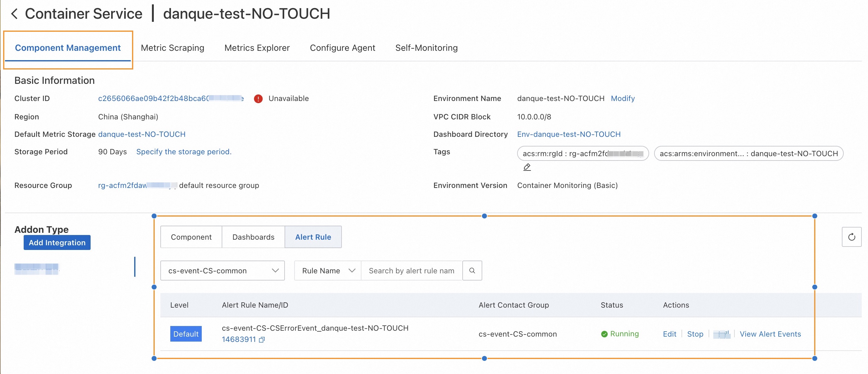The height and width of the screenshot is (374, 868).
Task: Stop the running alert rule
Action: pyautogui.click(x=695, y=334)
